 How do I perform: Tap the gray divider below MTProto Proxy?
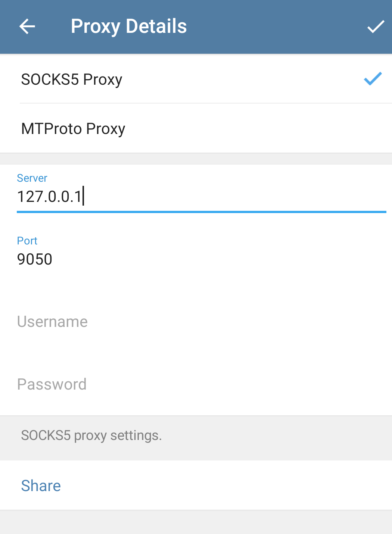click(x=196, y=159)
